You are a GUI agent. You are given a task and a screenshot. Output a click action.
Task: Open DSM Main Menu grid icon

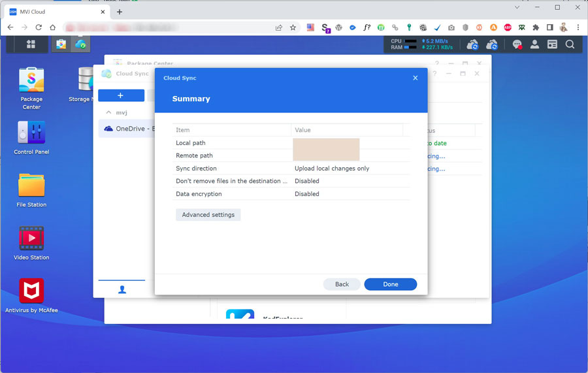click(31, 44)
